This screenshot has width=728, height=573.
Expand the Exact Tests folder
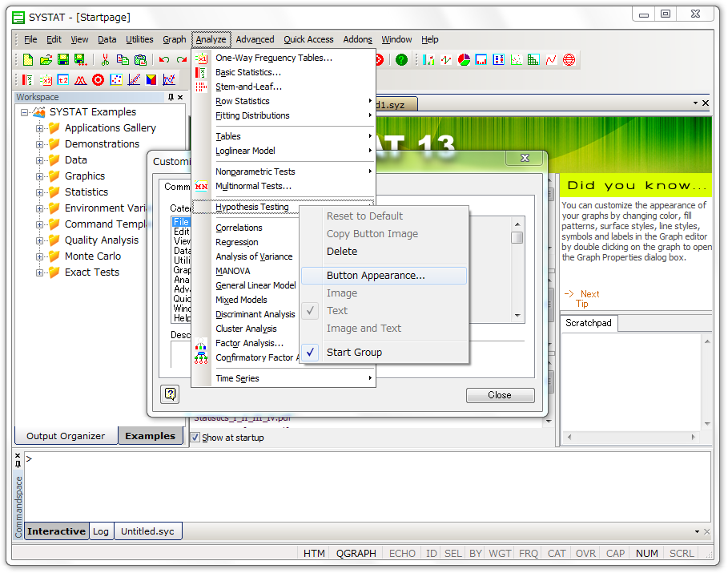click(x=39, y=272)
